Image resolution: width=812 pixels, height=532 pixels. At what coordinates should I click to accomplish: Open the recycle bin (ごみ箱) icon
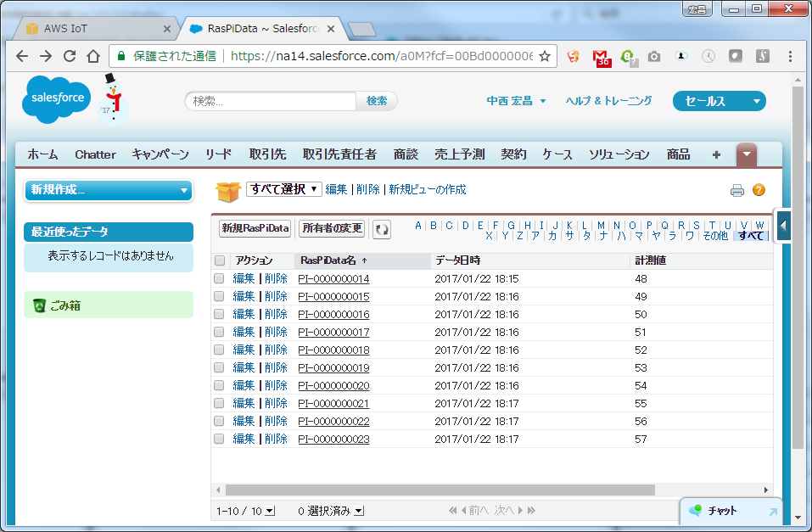[39, 305]
